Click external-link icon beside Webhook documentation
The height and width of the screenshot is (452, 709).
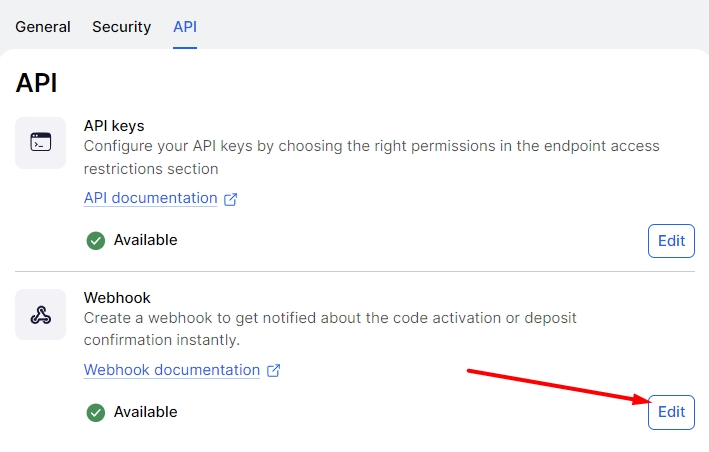click(x=273, y=371)
